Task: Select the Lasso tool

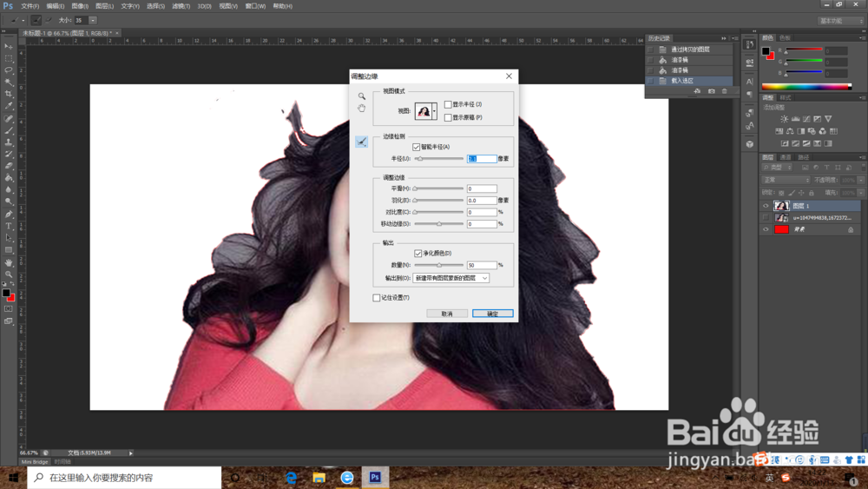Action: coord(9,70)
